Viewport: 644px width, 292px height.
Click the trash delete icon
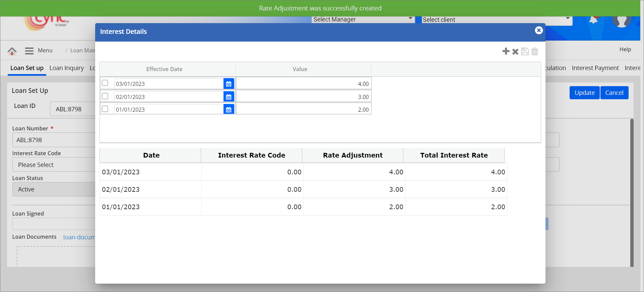[535, 52]
